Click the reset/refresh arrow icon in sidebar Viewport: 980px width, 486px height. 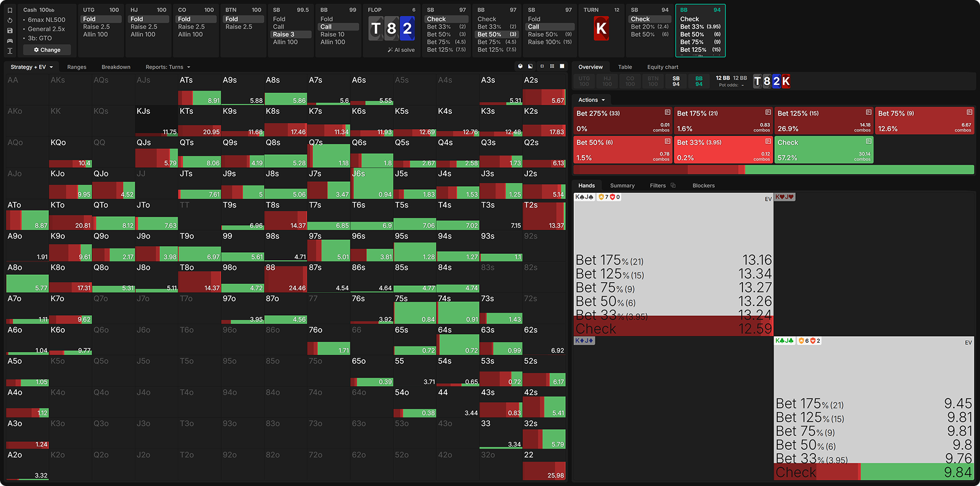pos(10,20)
